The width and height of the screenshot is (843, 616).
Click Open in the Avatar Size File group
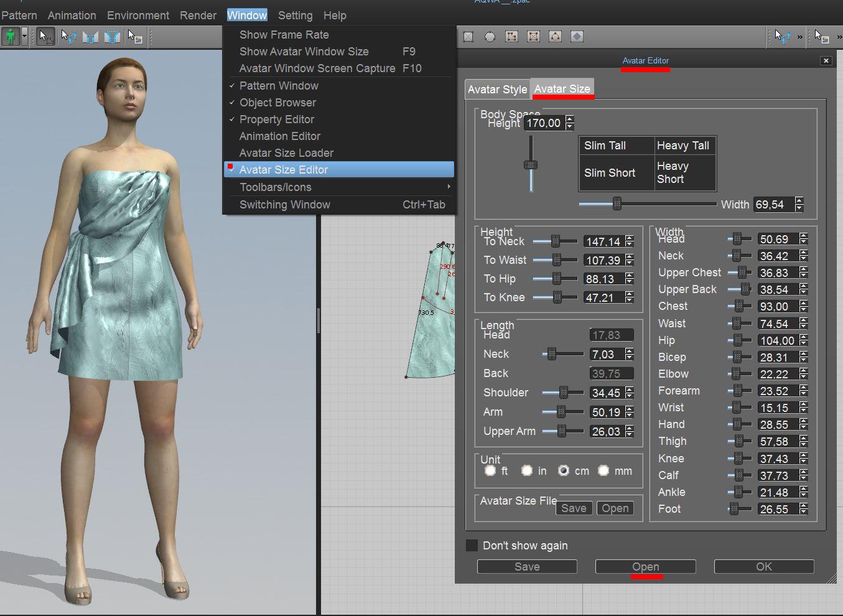(x=615, y=508)
